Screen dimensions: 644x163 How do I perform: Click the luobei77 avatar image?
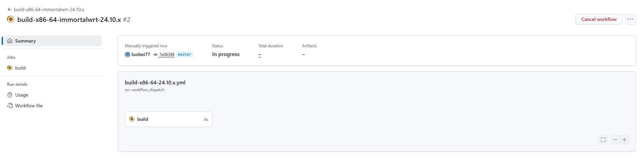(x=128, y=55)
